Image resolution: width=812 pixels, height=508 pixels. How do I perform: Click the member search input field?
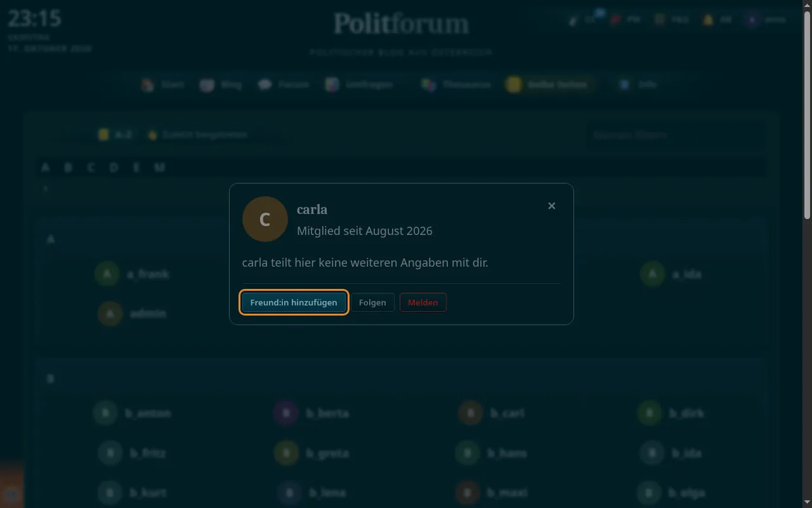click(676, 135)
